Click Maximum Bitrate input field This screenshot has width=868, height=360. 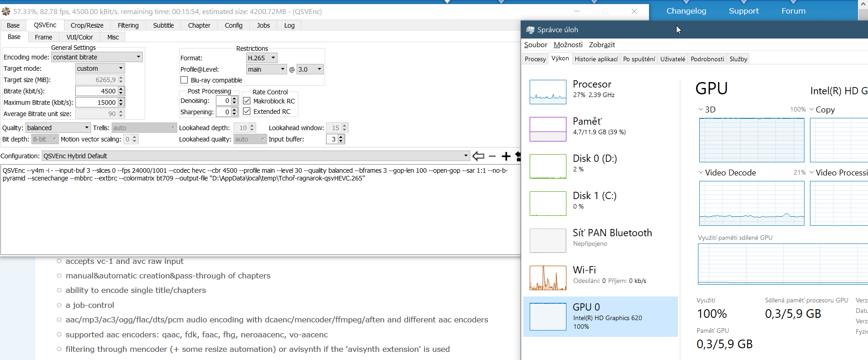point(96,102)
